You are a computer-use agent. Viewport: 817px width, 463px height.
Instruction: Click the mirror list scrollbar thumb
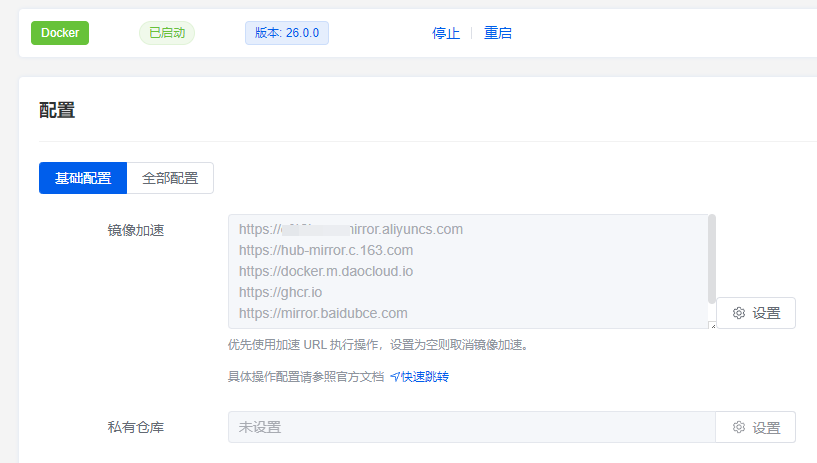pyautogui.click(x=712, y=259)
